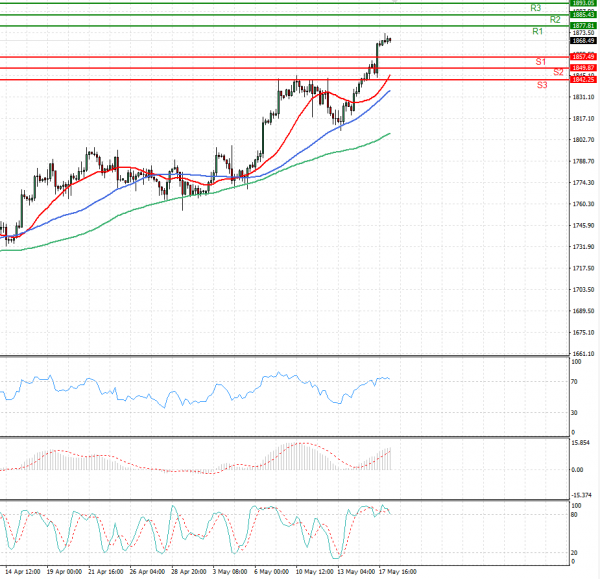Screen dimensions: 600x579
Task: Select the 14 Apr 12:00 time label
Action: click(23, 572)
